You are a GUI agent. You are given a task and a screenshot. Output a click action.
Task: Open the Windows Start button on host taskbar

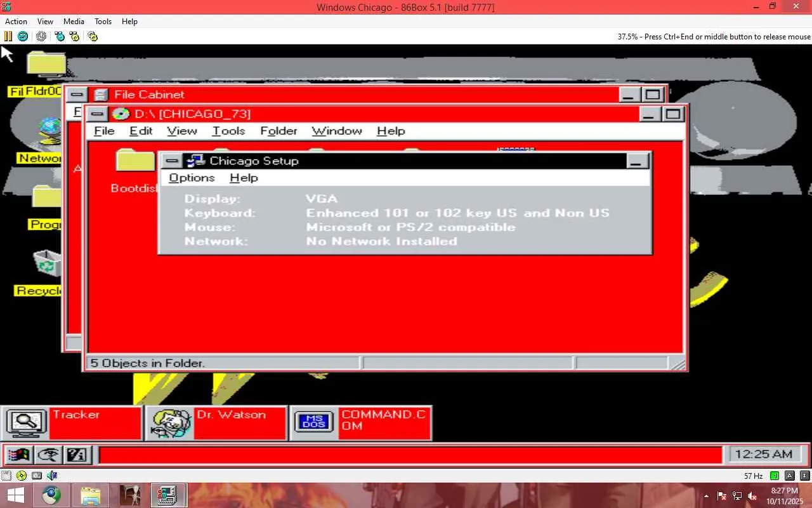click(x=15, y=495)
